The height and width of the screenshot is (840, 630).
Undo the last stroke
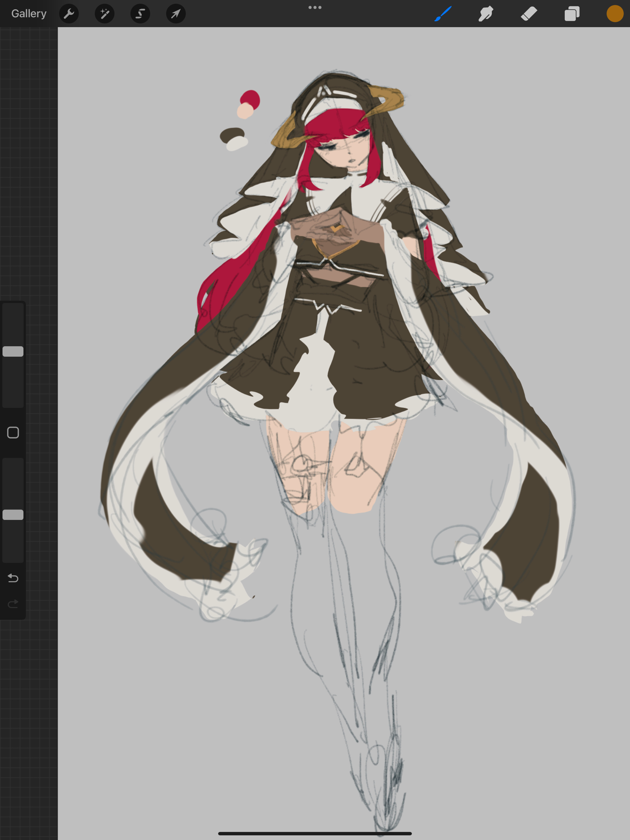click(x=13, y=578)
